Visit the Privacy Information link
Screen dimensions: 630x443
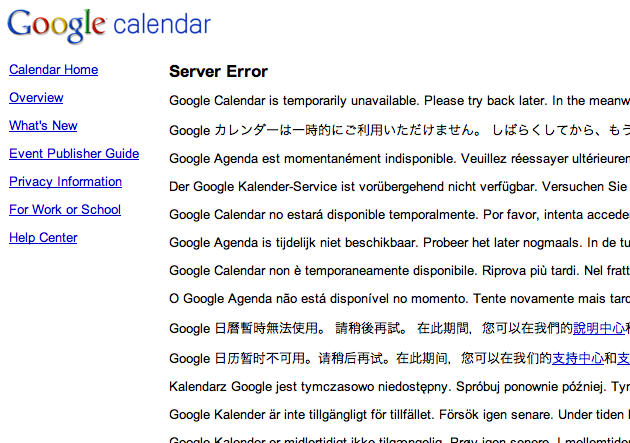(x=65, y=182)
